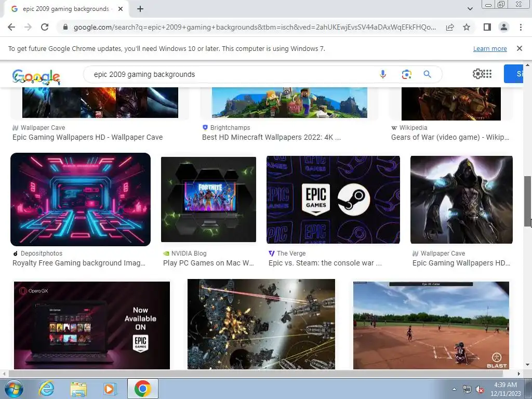Open the Chrome side panel
The width and height of the screenshot is (532, 399).
click(x=487, y=27)
